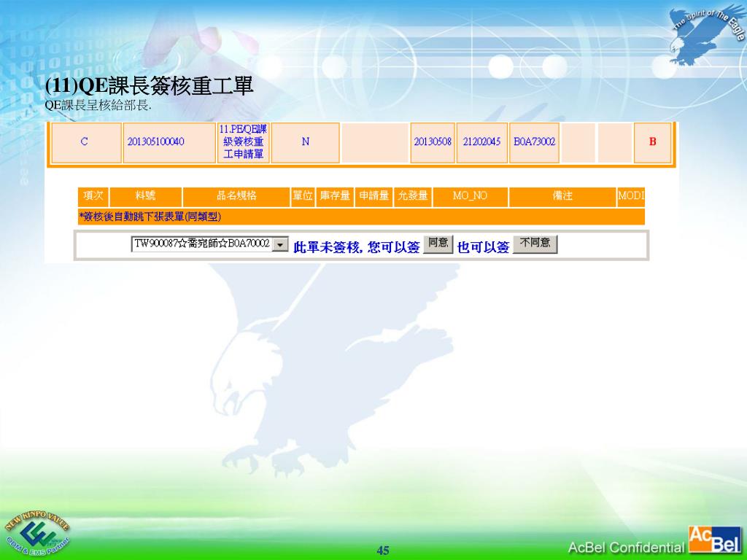Select cell B0A73002
The height and width of the screenshot is (560, 747).
pyautogui.click(x=534, y=142)
